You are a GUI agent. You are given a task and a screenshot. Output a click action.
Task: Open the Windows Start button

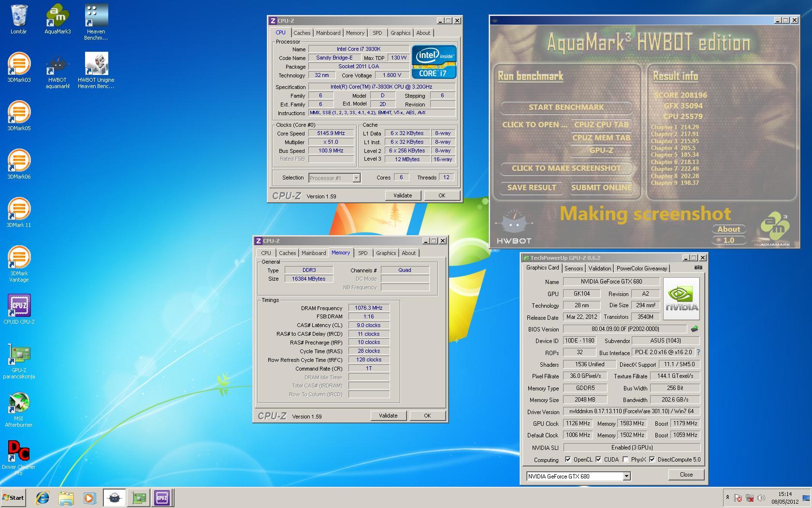point(14,497)
